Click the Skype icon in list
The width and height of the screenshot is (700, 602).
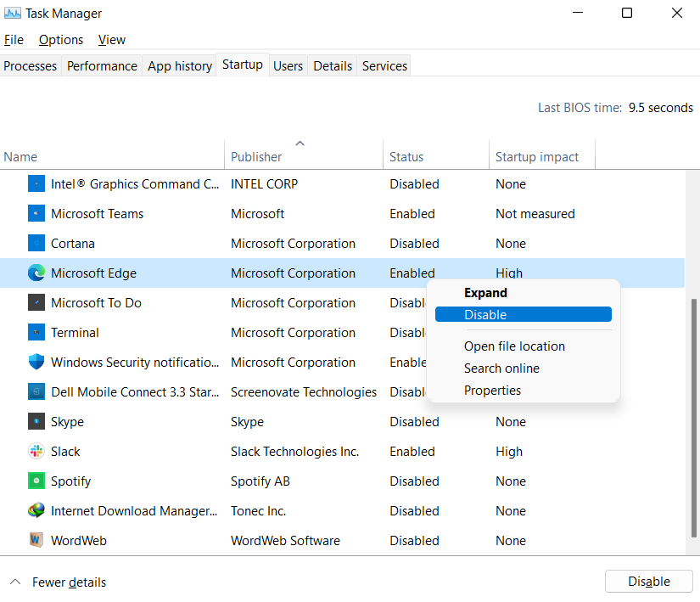tap(36, 422)
